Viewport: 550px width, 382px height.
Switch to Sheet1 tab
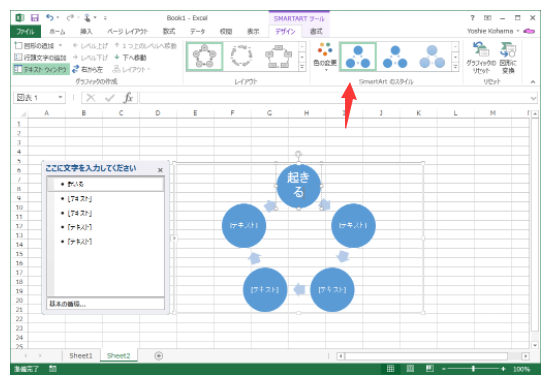pyautogui.click(x=81, y=356)
